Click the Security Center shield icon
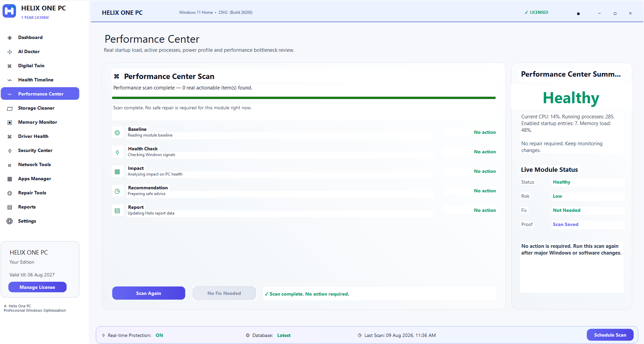644x344 pixels. pyautogui.click(x=10, y=151)
